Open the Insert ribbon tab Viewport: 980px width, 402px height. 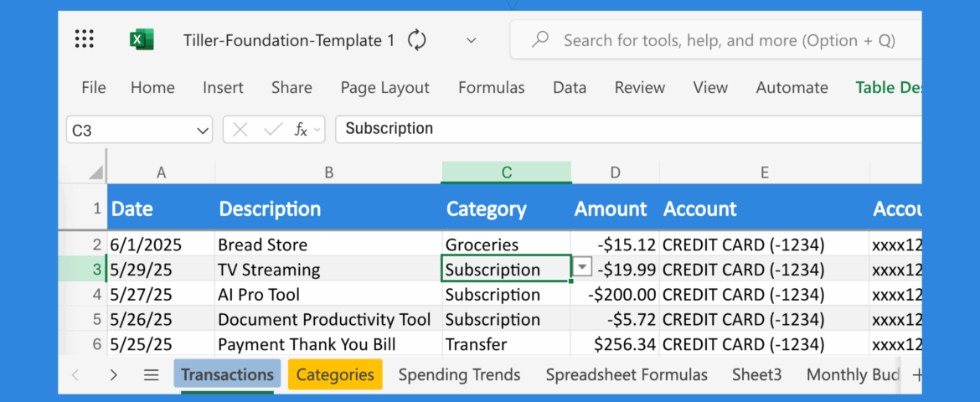[x=223, y=88]
